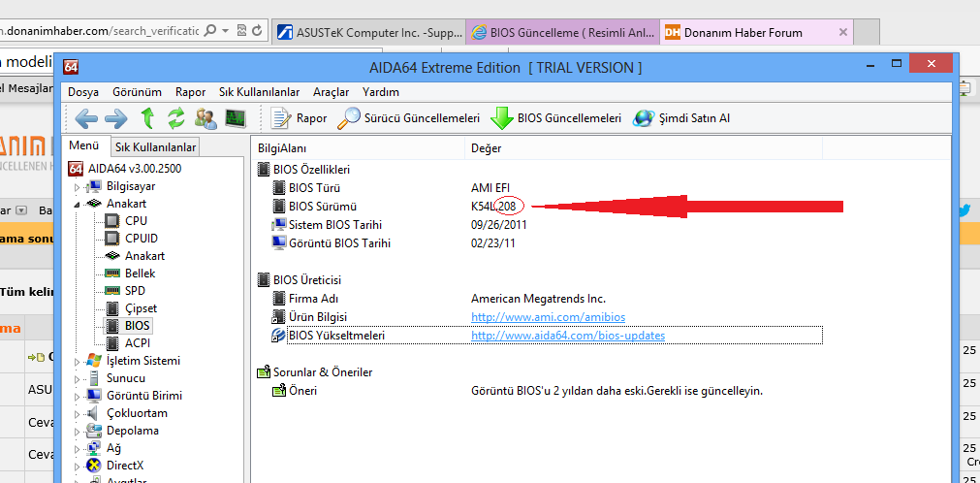
Task: Select the BIOS Türü row
Action: [x=538, y=188]
